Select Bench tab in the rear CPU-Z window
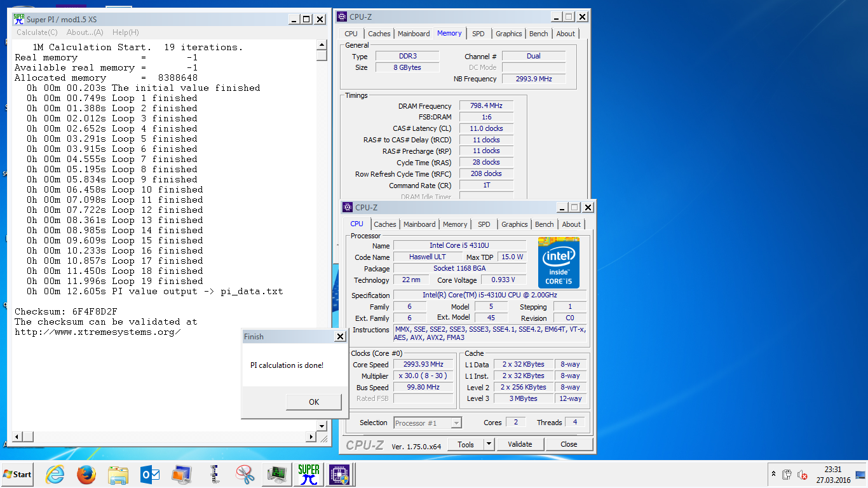Image resolution: width=868 pixels, height=488 pixels. 539,34
